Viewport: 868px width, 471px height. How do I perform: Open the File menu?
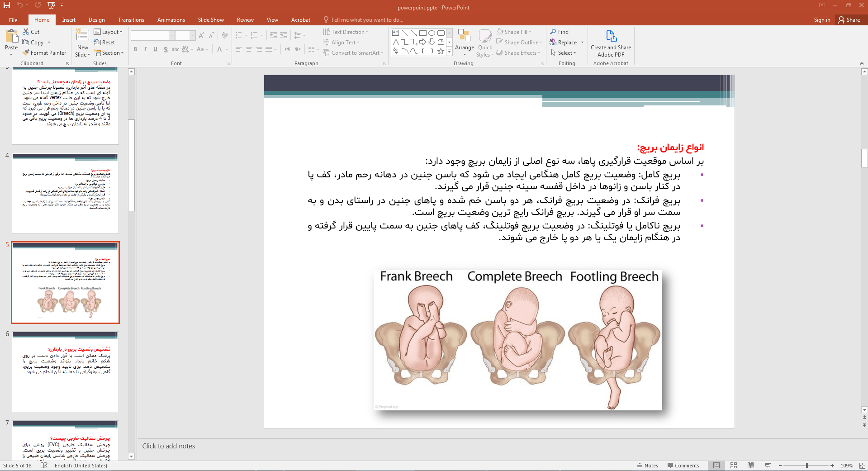13,20
